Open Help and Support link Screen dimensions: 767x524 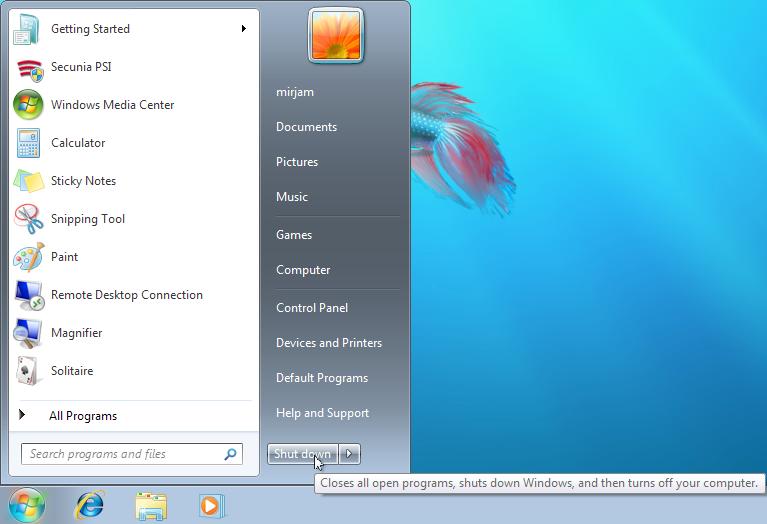pos(322,413)
